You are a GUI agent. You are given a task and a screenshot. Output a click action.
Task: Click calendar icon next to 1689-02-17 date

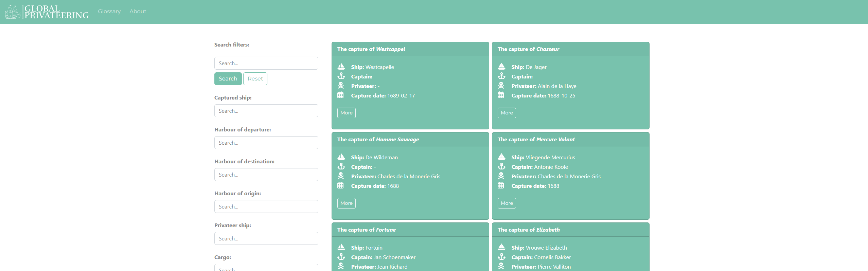pyautogui.click(x=340, y=95)
